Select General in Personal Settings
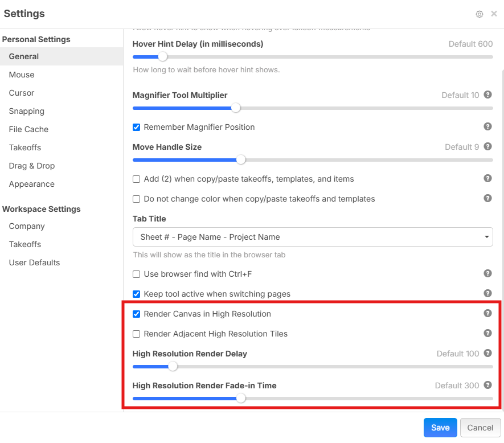Viewport: 504px width, 443px height. click(x=62, y=56)
